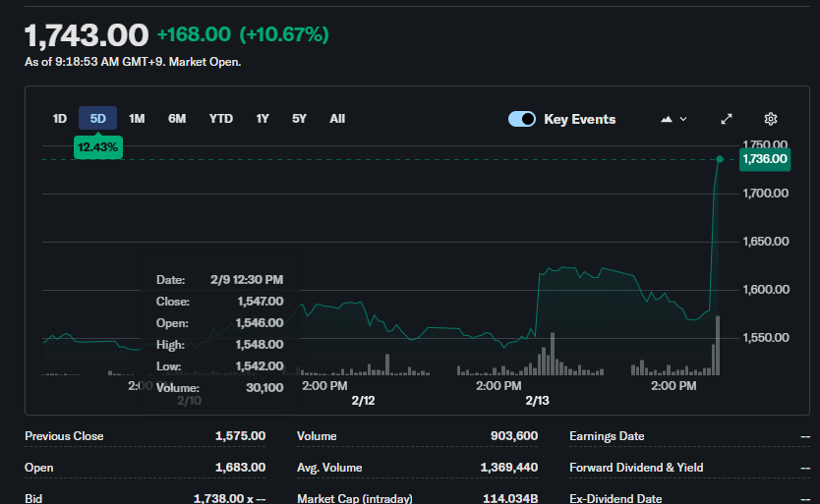
Task: Select the YTD range tab
Action: [220, 119]
